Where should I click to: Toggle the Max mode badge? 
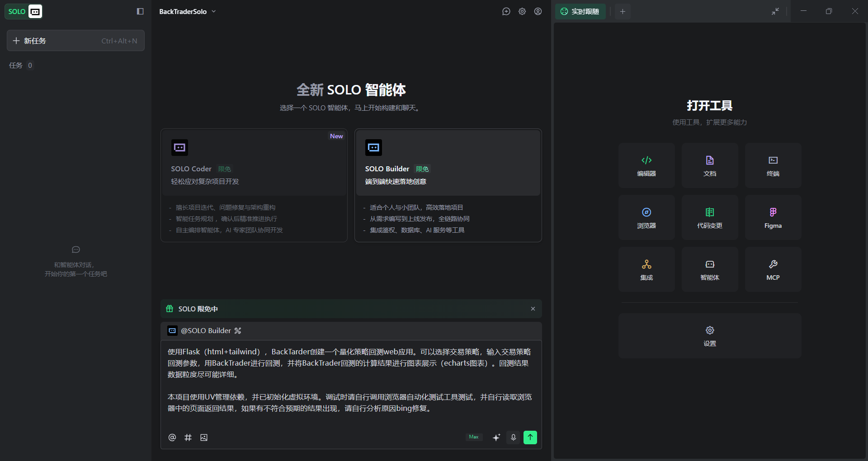(474, 437)
